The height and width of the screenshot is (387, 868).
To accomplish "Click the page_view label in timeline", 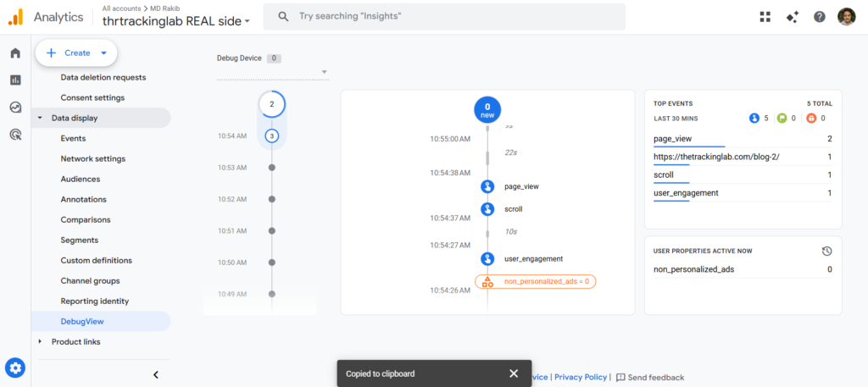I will 521,186.
